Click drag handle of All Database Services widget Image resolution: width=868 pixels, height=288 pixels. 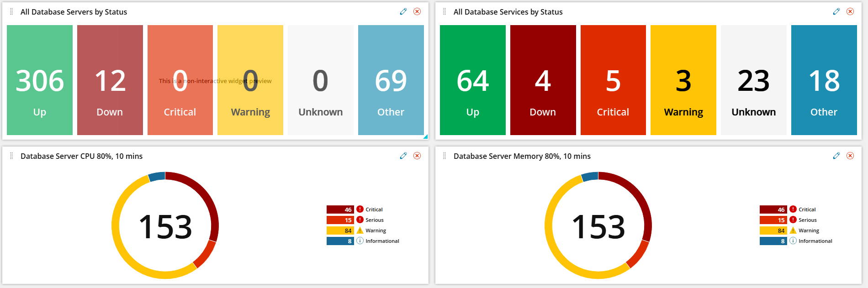pos(445,12)
